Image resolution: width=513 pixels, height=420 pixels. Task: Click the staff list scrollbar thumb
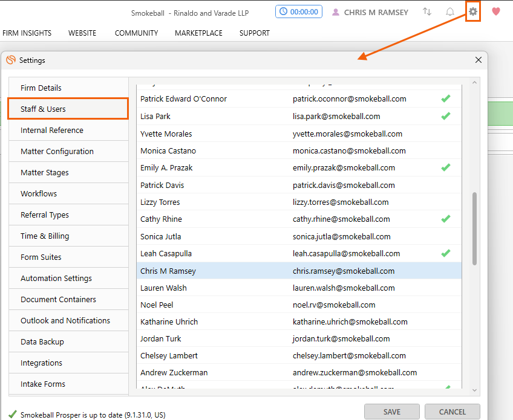[x=474, y=228]
